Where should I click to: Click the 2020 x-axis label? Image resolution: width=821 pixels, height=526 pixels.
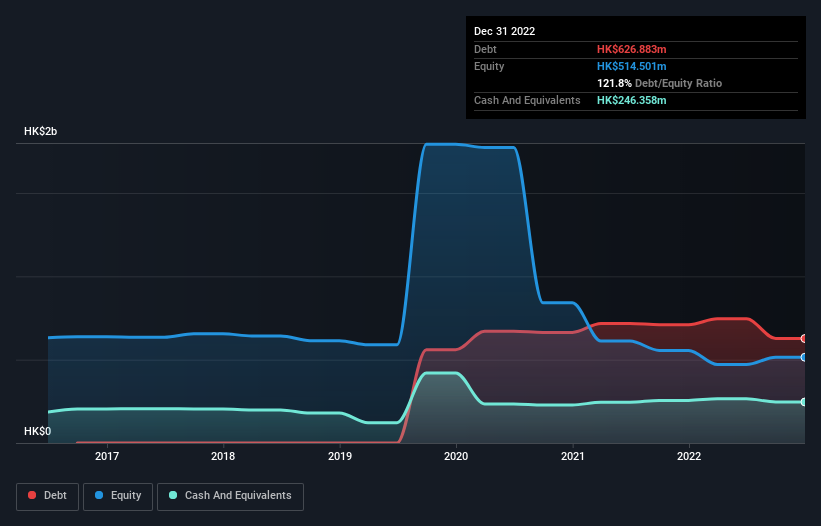(x=456, y=456)
